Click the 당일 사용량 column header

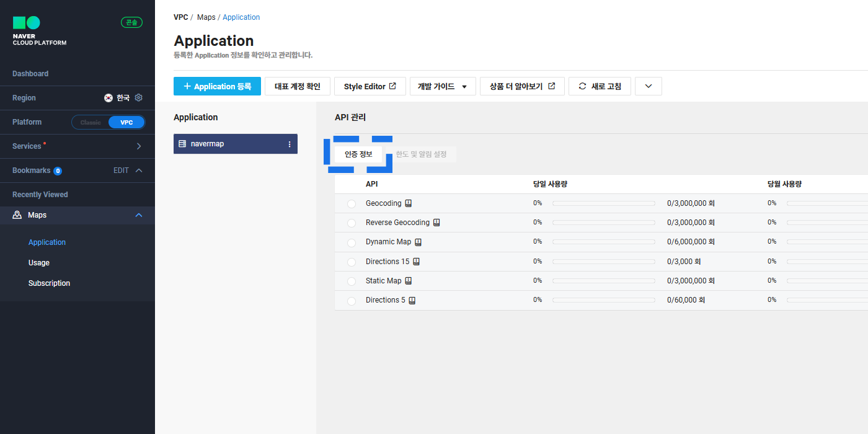[551, 184]
